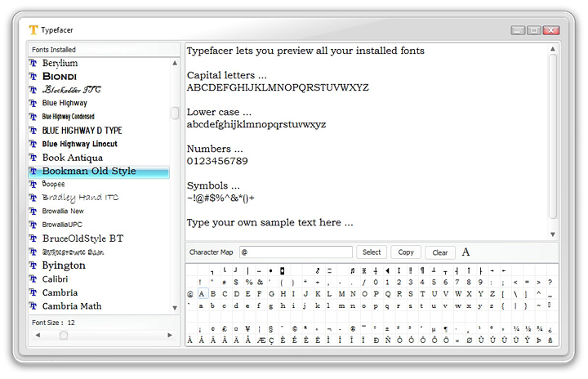
Task: Select the Bradley Hand ITC font
Action: [80, 198]
